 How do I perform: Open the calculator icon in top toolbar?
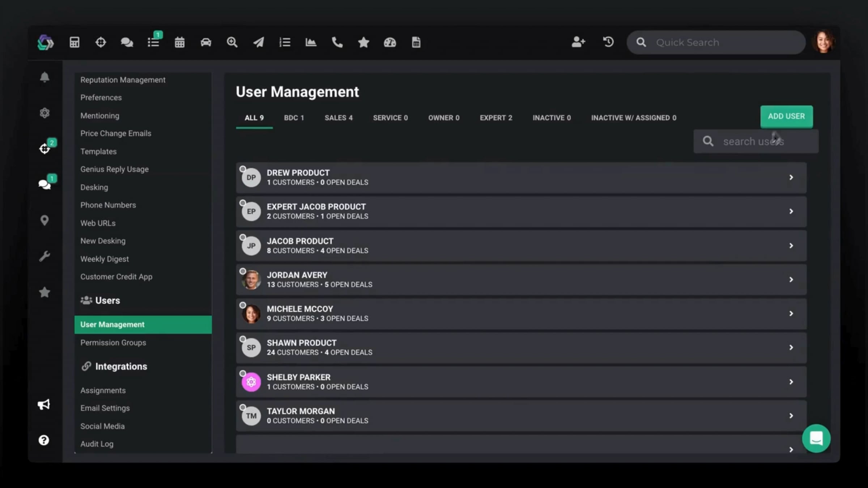point(75,42)
